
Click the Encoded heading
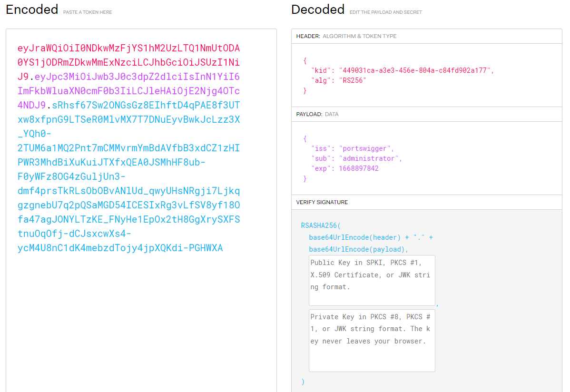click(x=32, y=10)
